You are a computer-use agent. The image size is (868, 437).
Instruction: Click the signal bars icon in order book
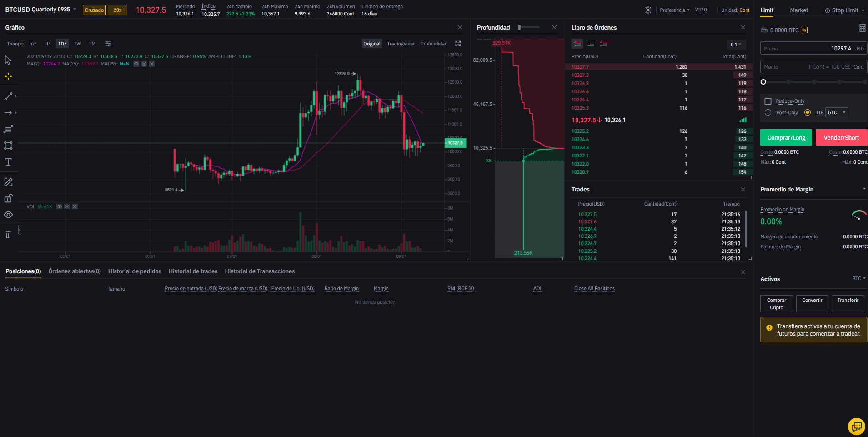743,120
